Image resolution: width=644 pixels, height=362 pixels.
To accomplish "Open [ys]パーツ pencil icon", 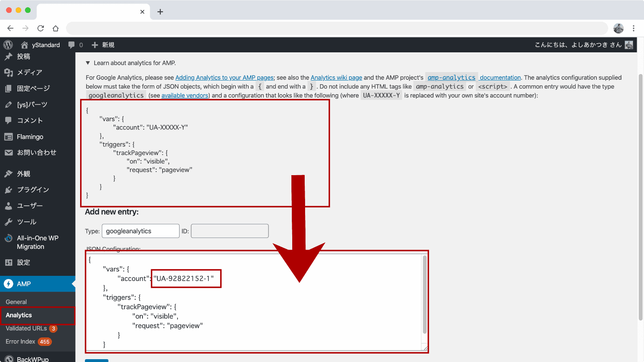I will click(8, 105).
